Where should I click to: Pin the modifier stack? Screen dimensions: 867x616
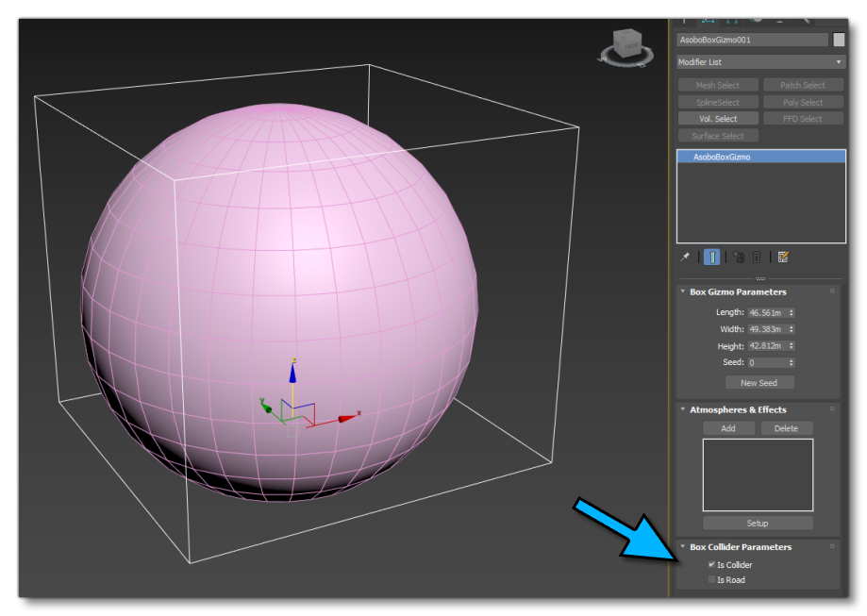684,257
